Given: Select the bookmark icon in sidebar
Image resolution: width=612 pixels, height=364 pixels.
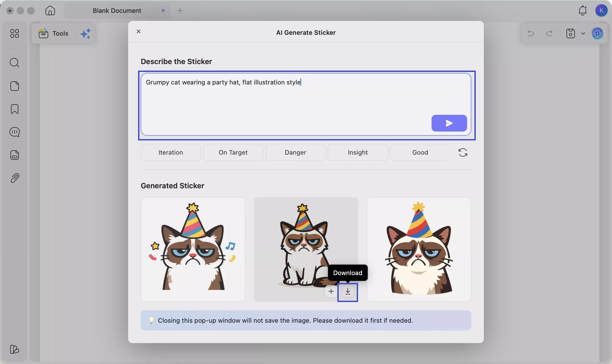Looking at the screenshot, I should pyautogui.click(x=15, y=109).
